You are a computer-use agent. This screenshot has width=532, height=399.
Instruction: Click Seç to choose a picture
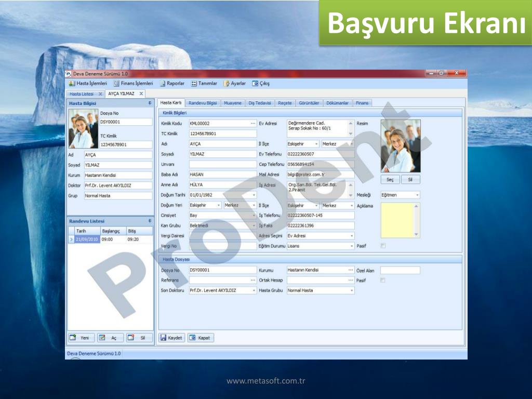[390, 179]
